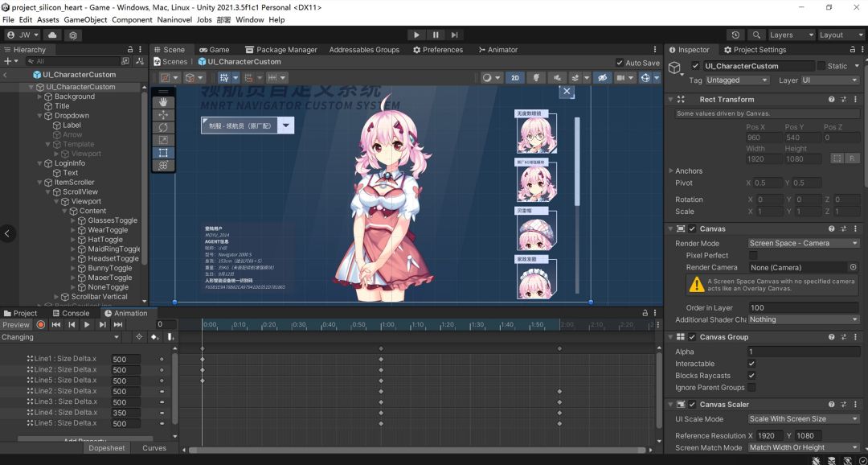Toggle the UI_CharacterCustom active checkbox

click(x=696, y=66)
